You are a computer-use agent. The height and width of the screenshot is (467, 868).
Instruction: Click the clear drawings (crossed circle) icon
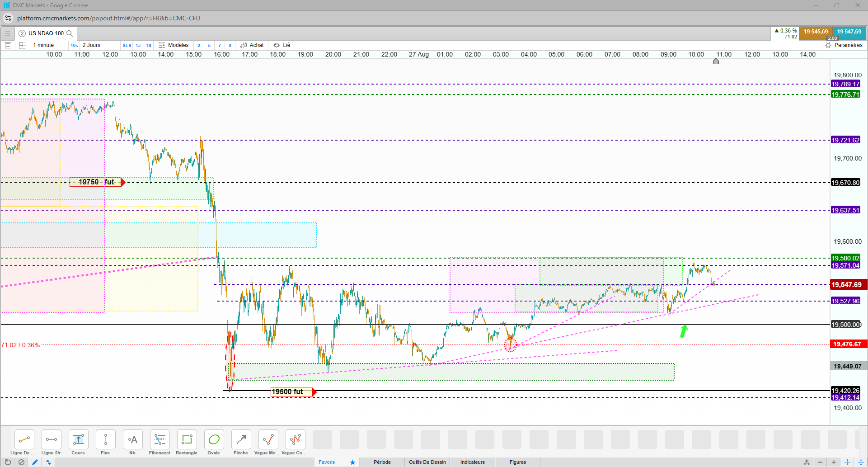tap(21, 462)
